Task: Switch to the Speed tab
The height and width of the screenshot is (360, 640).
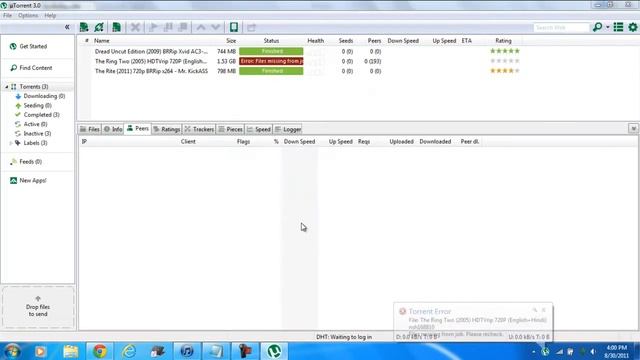Action: (x=259, y=129)
